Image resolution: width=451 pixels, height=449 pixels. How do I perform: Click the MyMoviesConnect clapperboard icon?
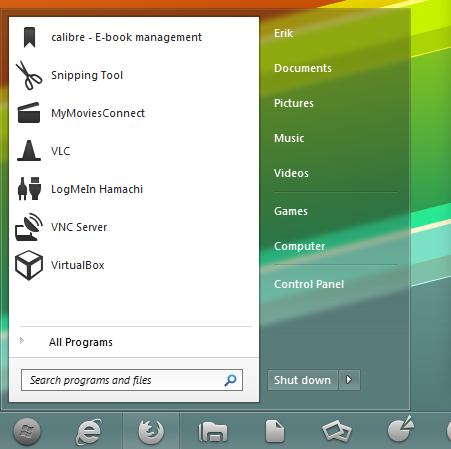pyautogui.click(x=29, y=113)
